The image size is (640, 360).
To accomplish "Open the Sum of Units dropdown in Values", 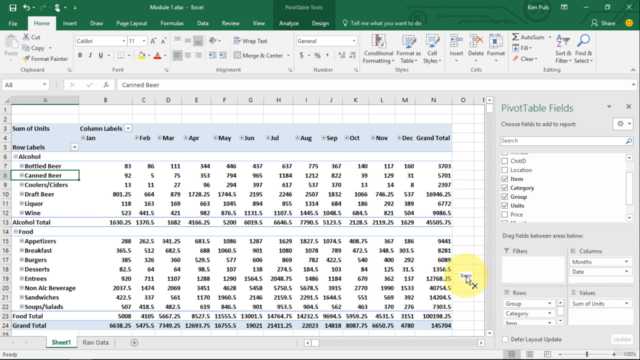I will click(x=627, y=304).
